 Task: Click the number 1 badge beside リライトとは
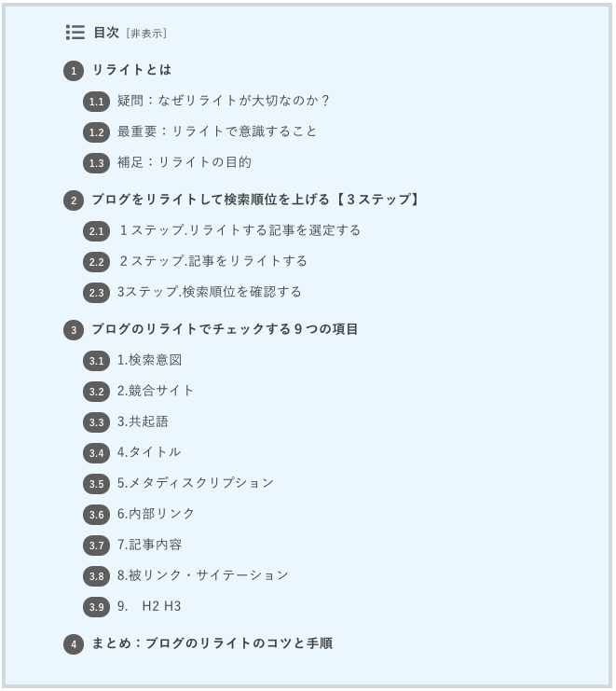point(74,71)
